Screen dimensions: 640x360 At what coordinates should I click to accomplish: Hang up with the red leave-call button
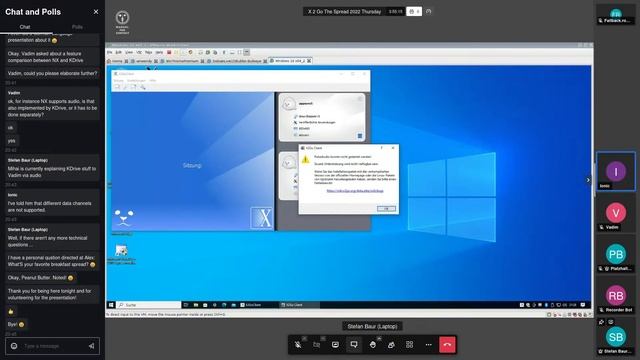447,344
